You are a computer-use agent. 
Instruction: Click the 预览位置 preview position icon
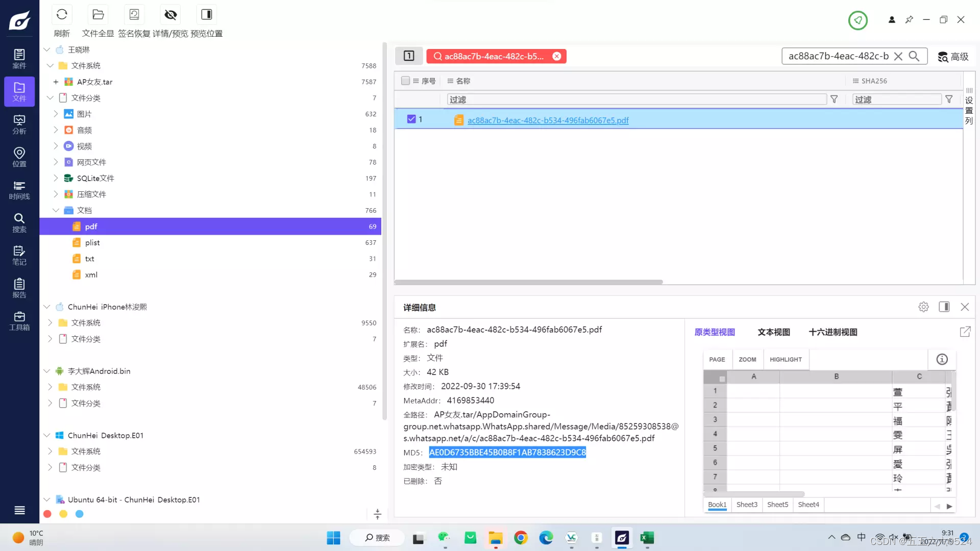[206, 15]
